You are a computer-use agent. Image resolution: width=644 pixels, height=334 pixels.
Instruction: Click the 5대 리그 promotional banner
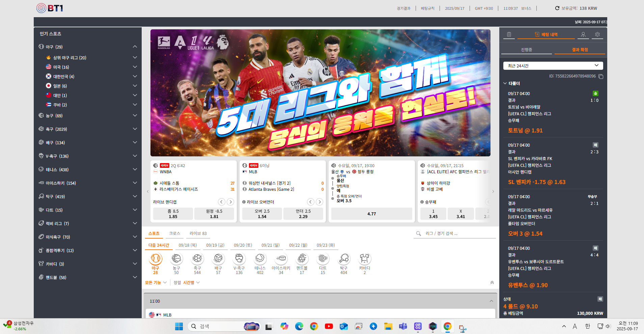320,93
